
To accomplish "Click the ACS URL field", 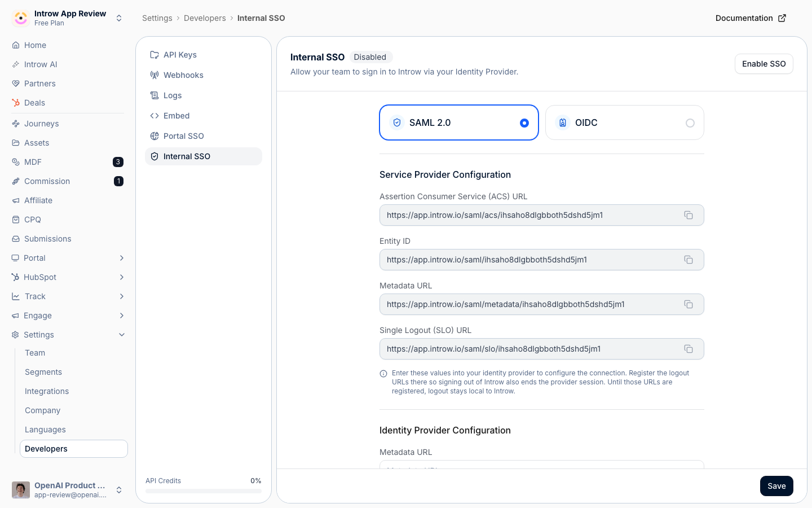I will (x=542, y=215).
